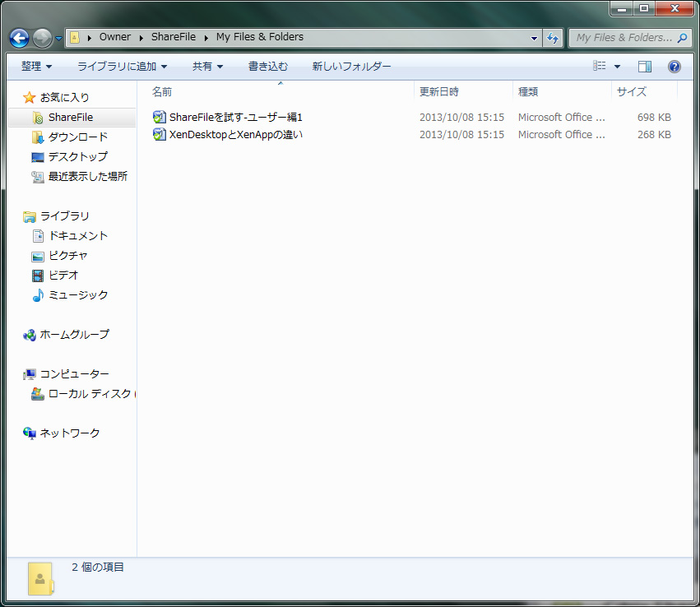Click the コンピューター icon
The image size is (700, 607).
pos(30,374)
